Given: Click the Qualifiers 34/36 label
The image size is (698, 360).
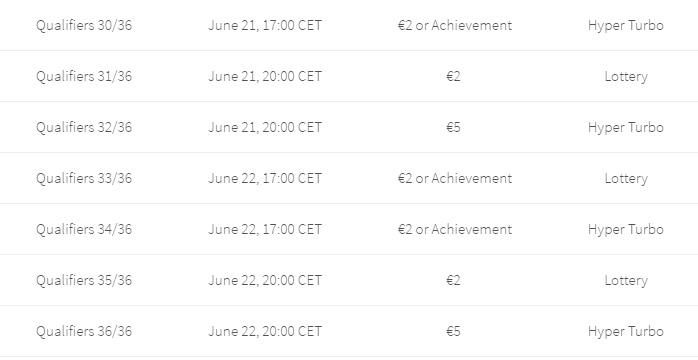Looking at the screenshot, I should coord(84,230).
